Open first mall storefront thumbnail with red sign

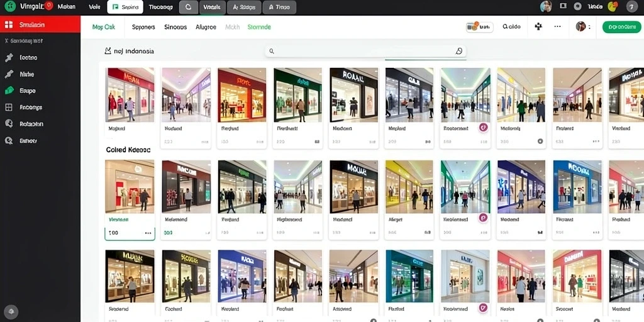[x=130, y=95]
